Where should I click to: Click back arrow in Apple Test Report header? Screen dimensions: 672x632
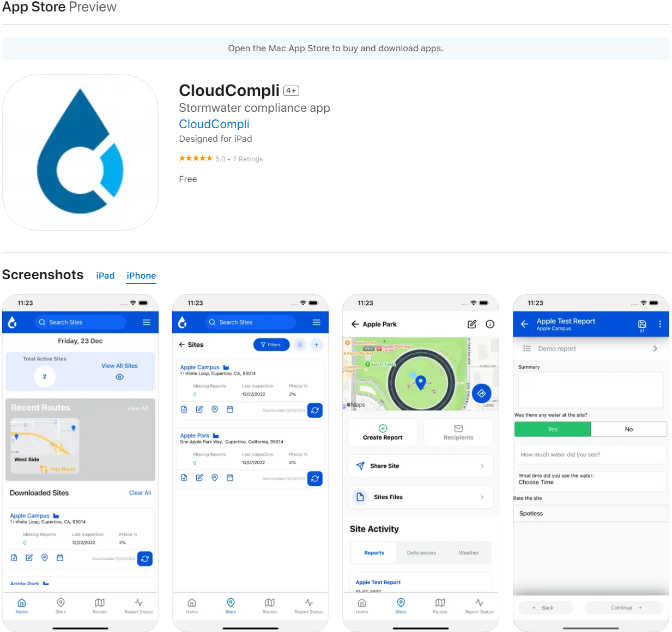(524, 324)
